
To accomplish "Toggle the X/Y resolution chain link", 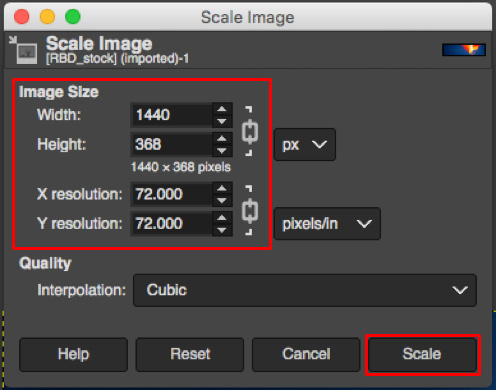I will click(250, 211).
